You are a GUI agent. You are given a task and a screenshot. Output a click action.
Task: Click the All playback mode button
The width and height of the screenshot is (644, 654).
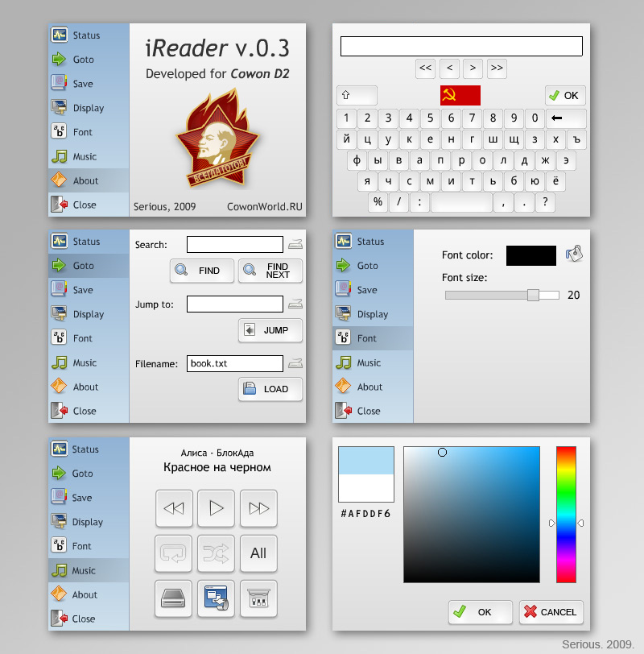tap(259, 553)
